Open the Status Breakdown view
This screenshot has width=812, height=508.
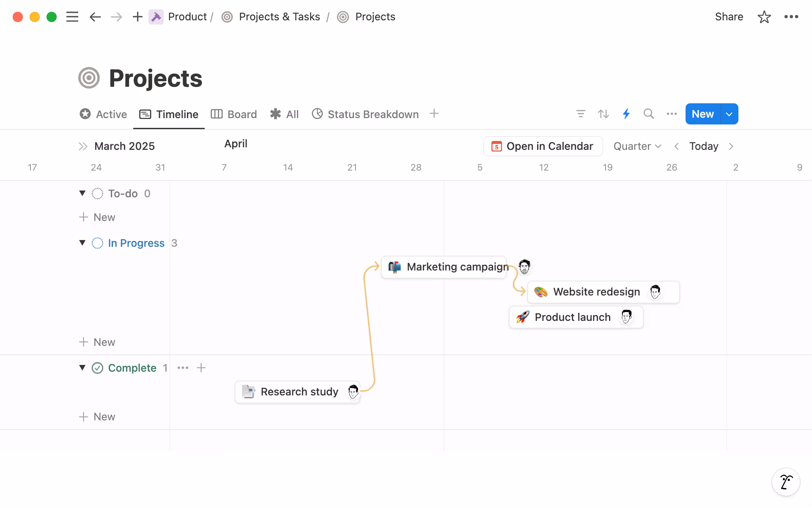[365, 114]
